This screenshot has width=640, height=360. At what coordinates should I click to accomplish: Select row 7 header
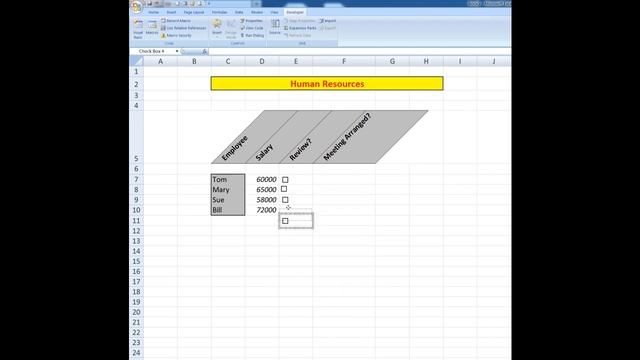pyautogui.click(x=136, y=180)
